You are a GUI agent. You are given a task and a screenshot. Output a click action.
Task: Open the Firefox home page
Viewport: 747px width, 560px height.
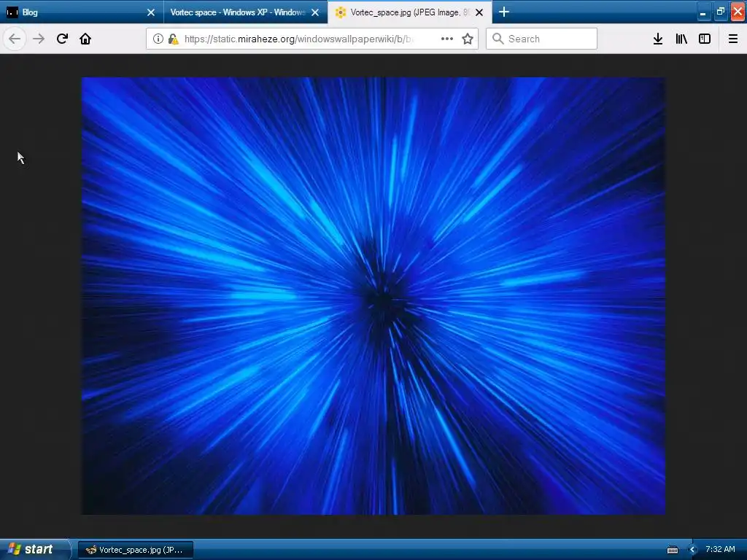pyautogui.click(x=85, y=39)
